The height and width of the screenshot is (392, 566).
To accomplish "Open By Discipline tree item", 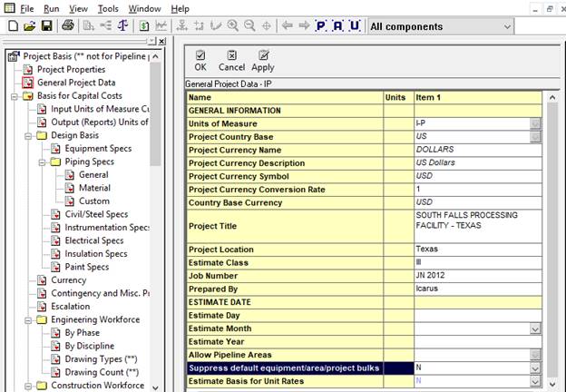I will pyautogui.click(x=89, y=346).
